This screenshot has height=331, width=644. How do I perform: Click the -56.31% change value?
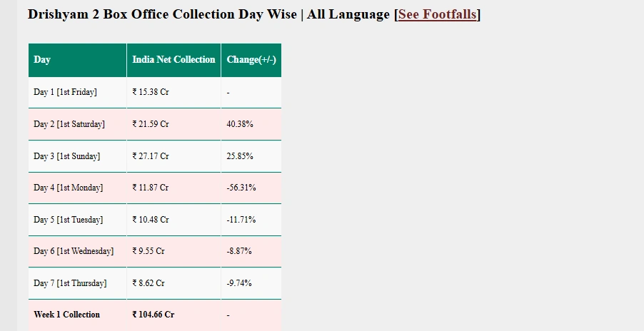(241, 188)
